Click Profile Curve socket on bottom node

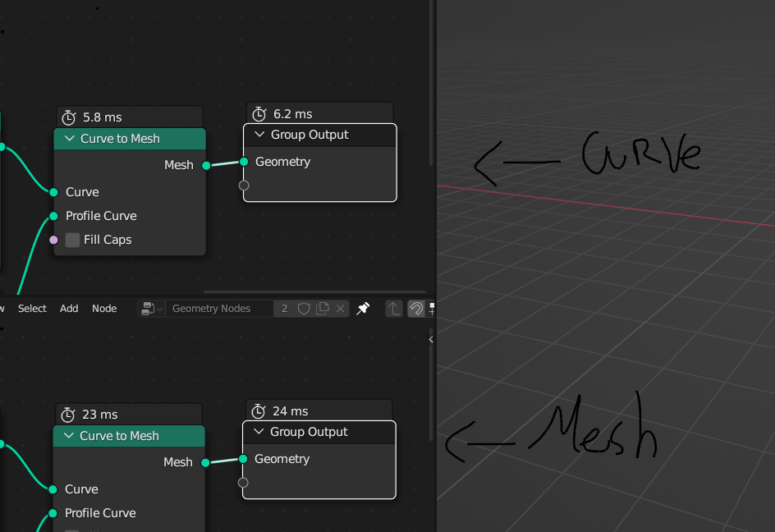pyautogui.click(x=53, y=513)
